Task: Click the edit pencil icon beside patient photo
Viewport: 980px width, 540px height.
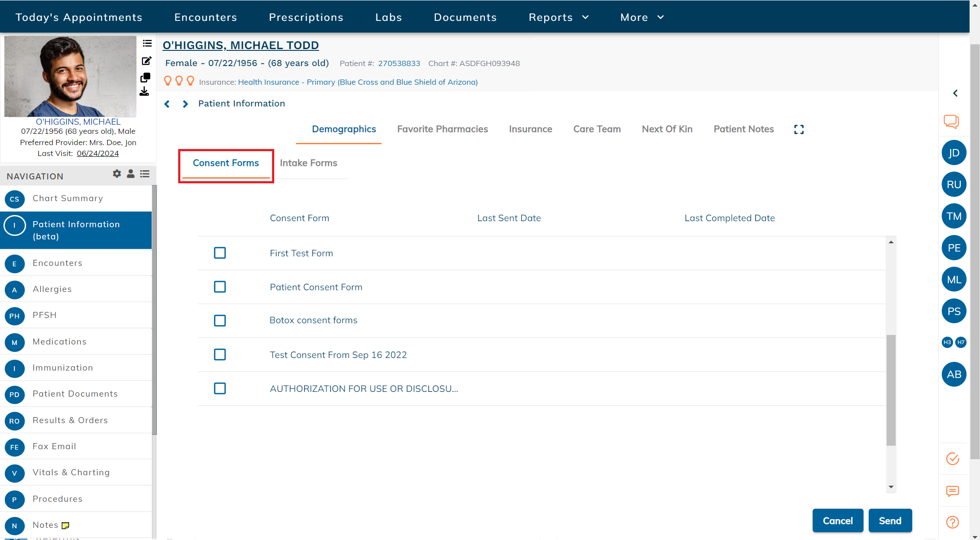Action: [146, 60]
